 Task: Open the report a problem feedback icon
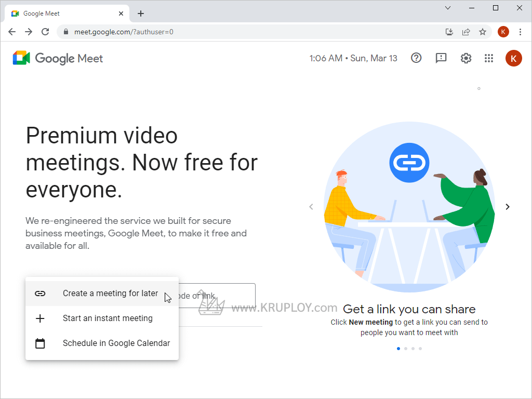[x=441, y=58]
